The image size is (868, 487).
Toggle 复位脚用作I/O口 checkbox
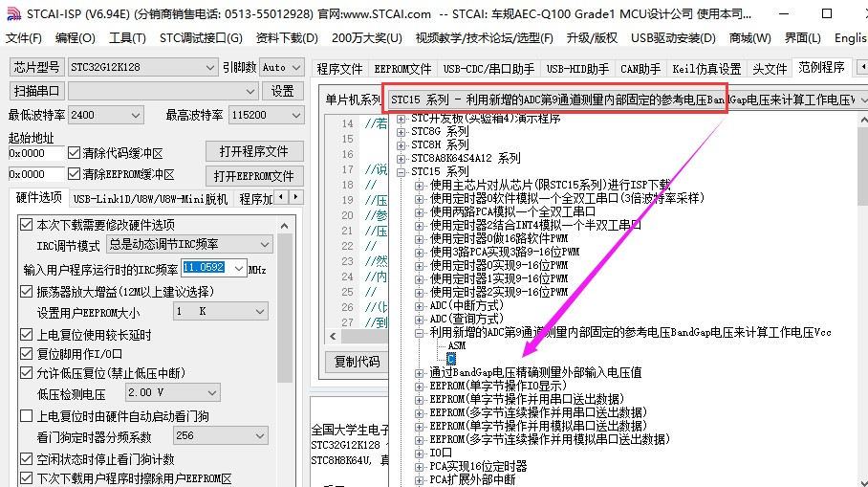point(26,353)
